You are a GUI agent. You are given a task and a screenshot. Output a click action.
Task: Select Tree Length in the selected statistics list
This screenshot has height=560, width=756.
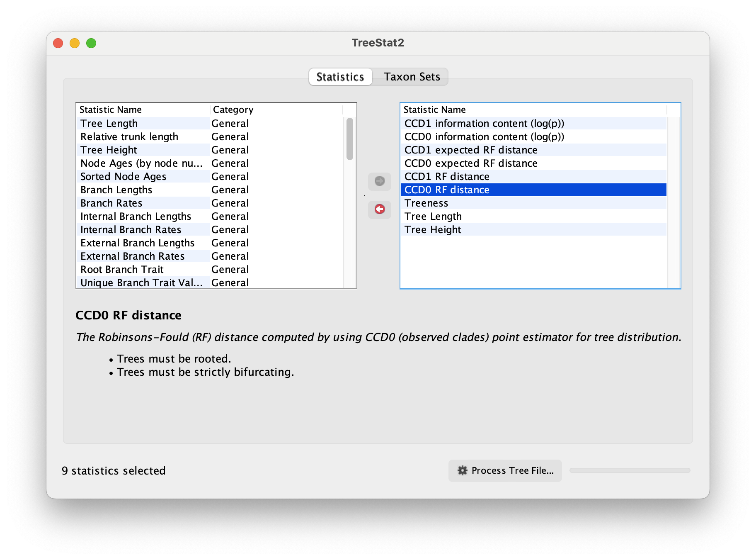coord(534,217)
